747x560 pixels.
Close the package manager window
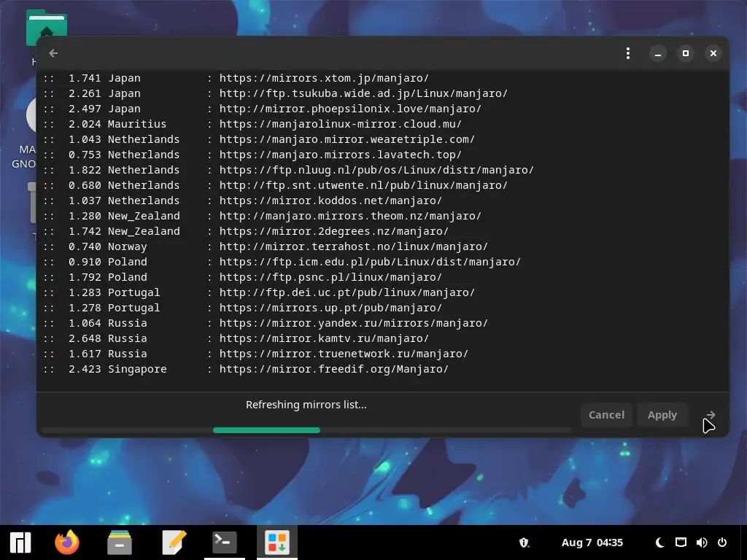click(x=713, y=53)
